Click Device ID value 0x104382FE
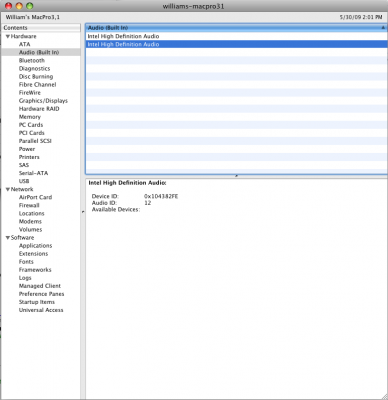 (161, 196)
